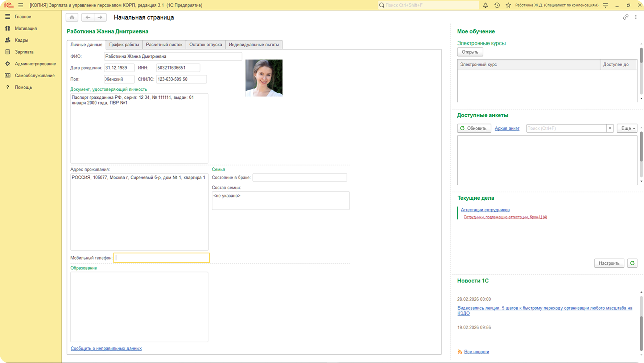Switch to the График работы tab
Viewport: 644px width, 363px height.
(124, 45)
